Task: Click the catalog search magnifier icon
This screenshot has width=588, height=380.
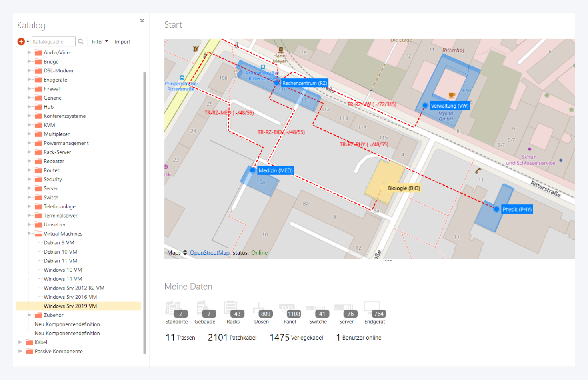Action: 81,42
